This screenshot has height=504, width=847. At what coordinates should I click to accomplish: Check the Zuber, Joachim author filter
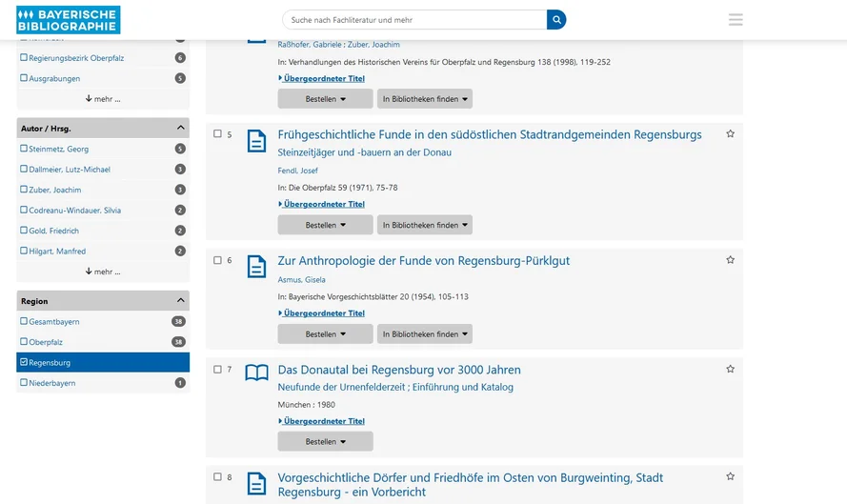(x=24, y=189)
